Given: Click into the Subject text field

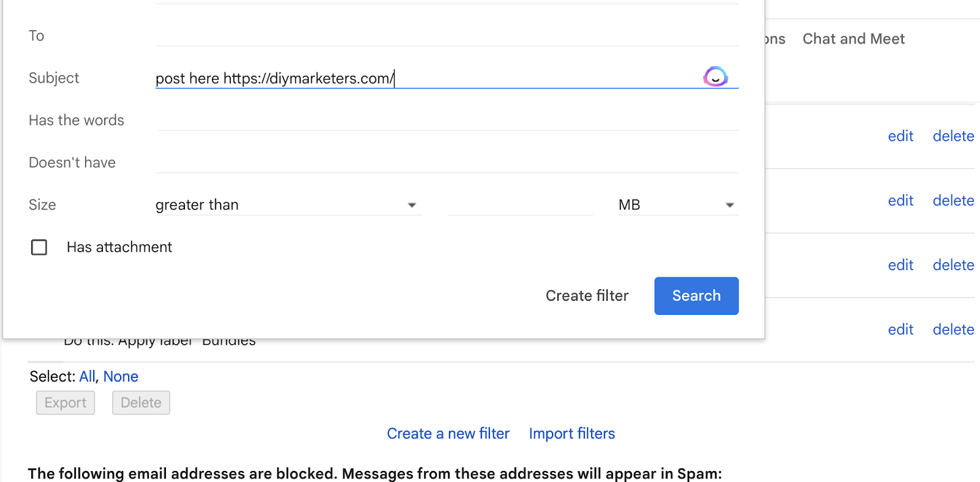Looking at the screenshot, I should tap(423, 78).
